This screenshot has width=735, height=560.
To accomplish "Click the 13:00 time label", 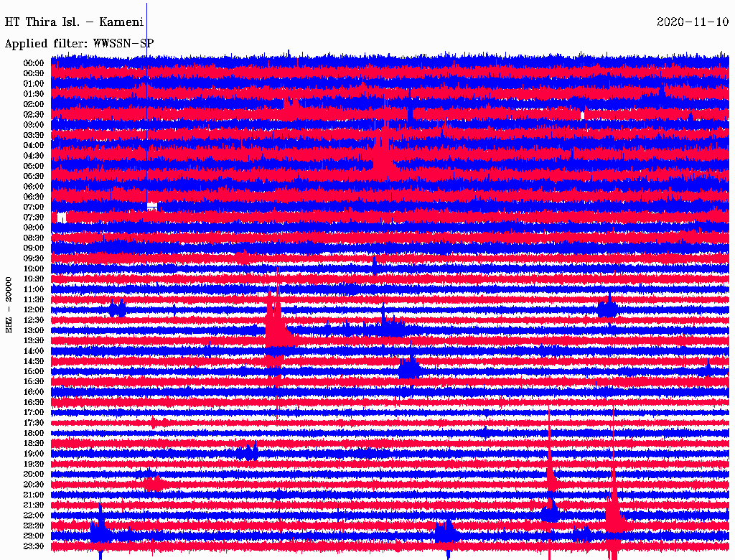I will [33, 330].
